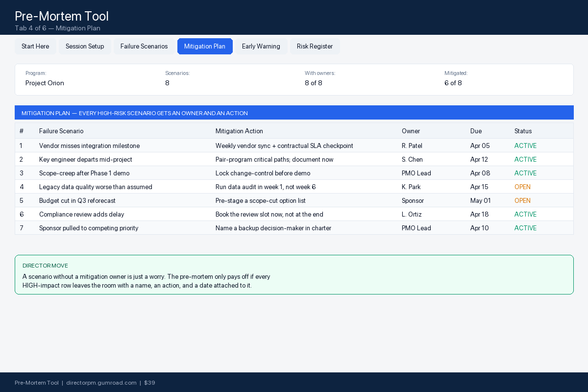Click the Director Move callout heading
The width and height of the screenshot is (588, 392).
(x=45, y=266)
